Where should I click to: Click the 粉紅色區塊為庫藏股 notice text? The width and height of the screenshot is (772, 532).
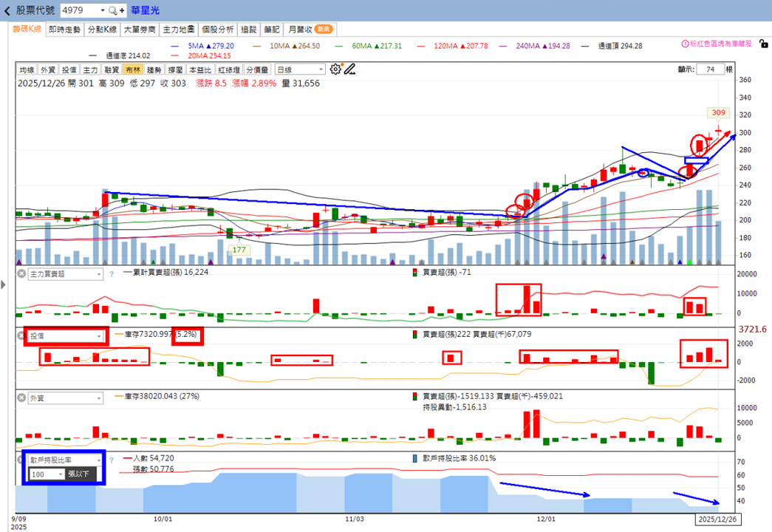point(721,44)
